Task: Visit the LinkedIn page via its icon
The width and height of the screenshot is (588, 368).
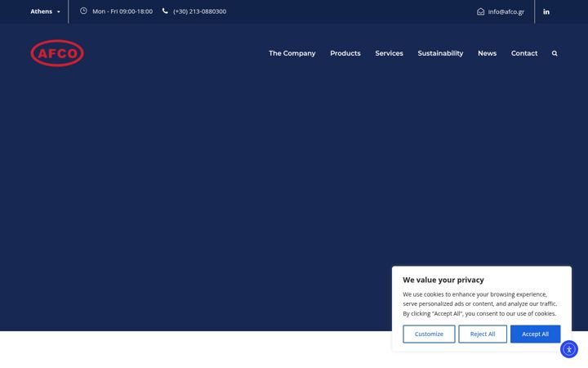Action: pos(546,11)
